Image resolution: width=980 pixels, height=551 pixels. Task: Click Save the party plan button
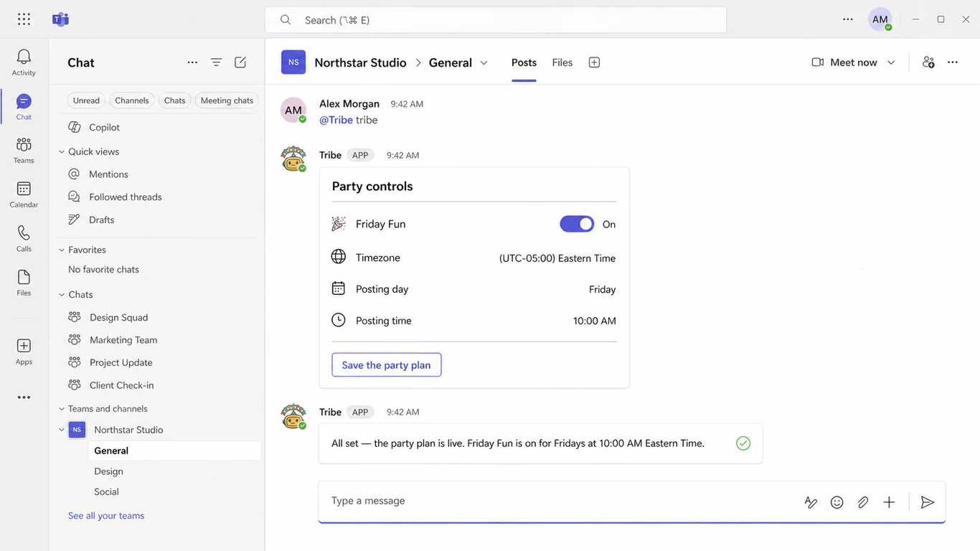(x=387, y=364)
